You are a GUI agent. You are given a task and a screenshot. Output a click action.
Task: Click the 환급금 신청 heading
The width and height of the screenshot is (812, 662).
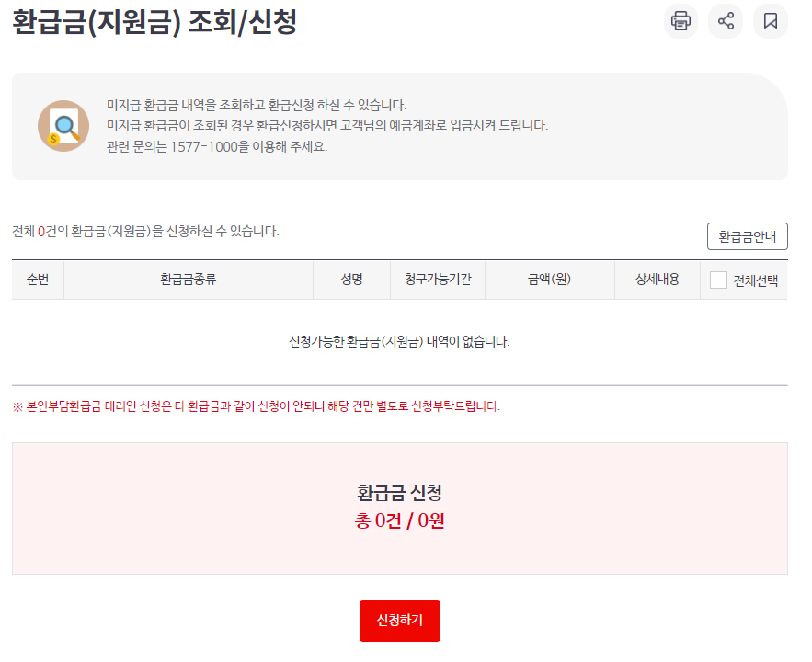click(x=399, y=492)
